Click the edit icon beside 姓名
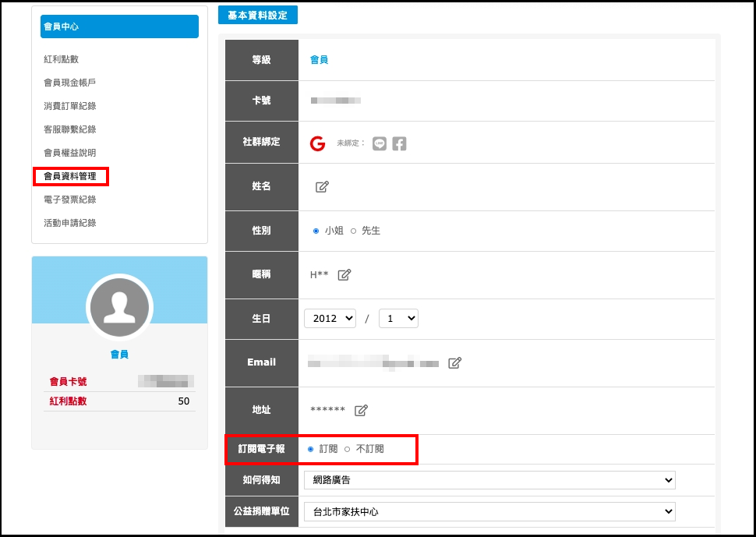 pos(322,186)
